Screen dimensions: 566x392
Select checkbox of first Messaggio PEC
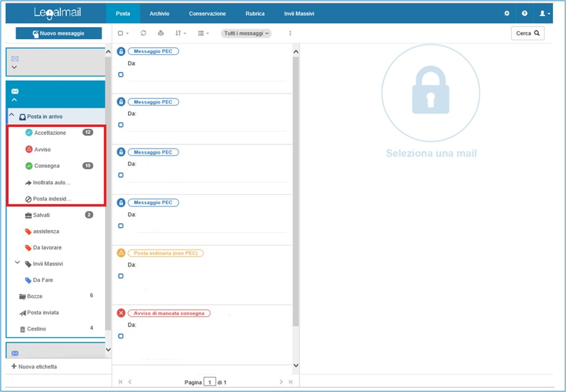click(121, 75)
